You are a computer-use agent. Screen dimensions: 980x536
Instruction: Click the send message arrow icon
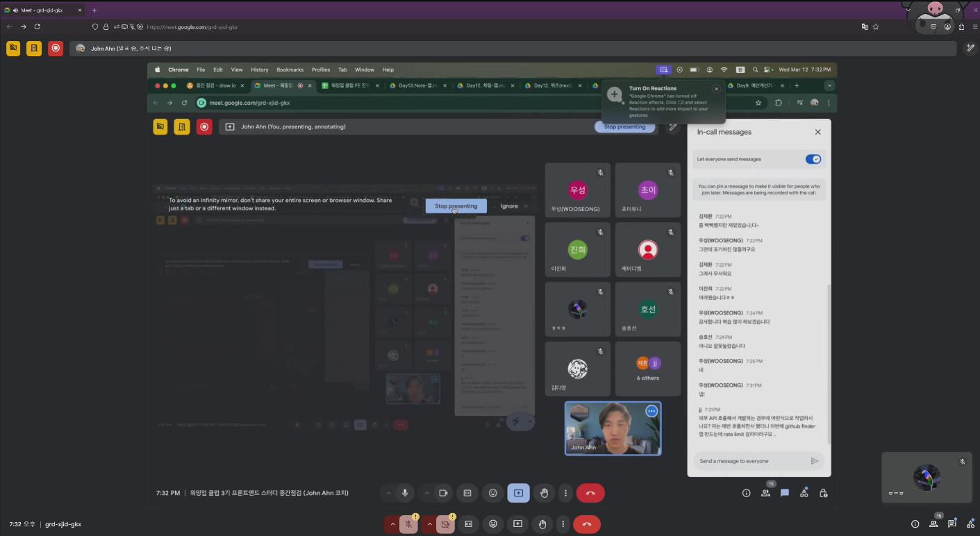(x=815, y=461)
